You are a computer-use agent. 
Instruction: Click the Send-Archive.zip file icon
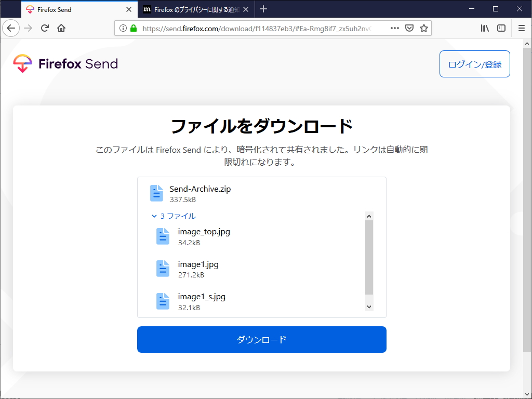[156, 193]
